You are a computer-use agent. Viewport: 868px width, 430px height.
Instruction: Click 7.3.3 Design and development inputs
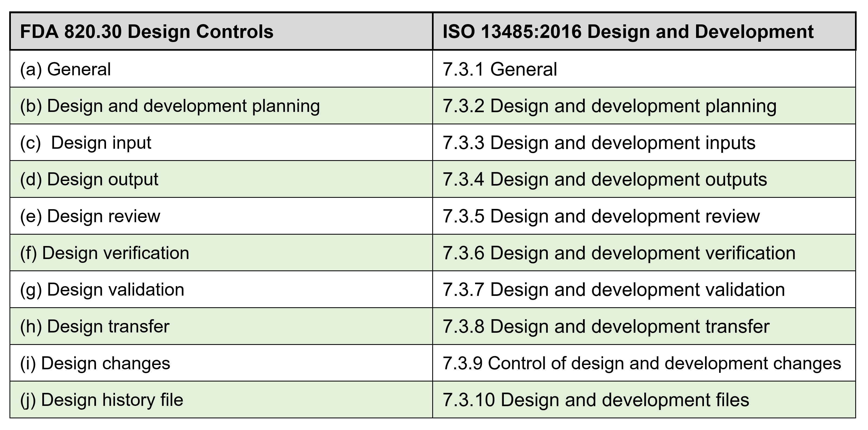599,143
